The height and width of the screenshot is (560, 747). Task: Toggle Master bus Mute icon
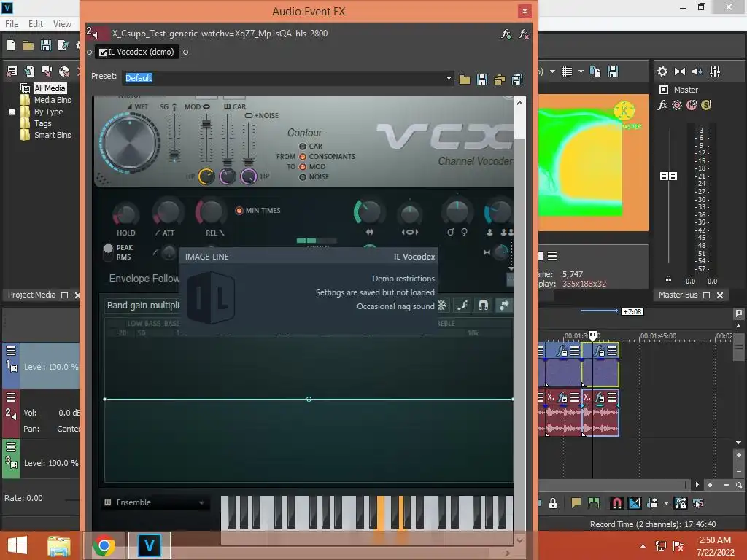click(692, 105)
